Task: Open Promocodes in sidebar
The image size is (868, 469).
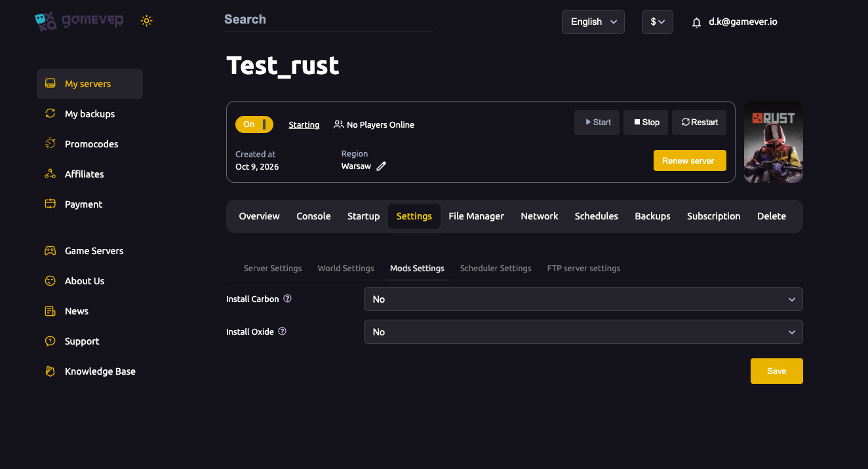Action: click(90, 144)
